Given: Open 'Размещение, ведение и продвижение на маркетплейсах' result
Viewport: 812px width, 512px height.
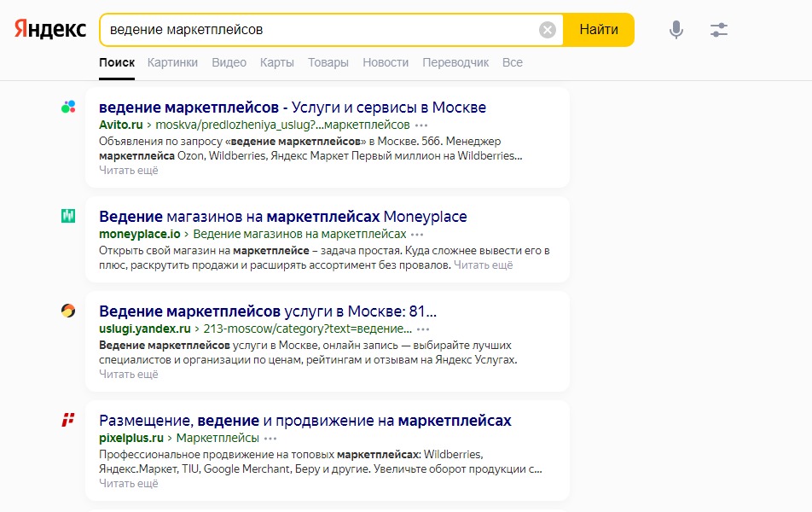Looking at the screenshot, I should coord(305,421).
